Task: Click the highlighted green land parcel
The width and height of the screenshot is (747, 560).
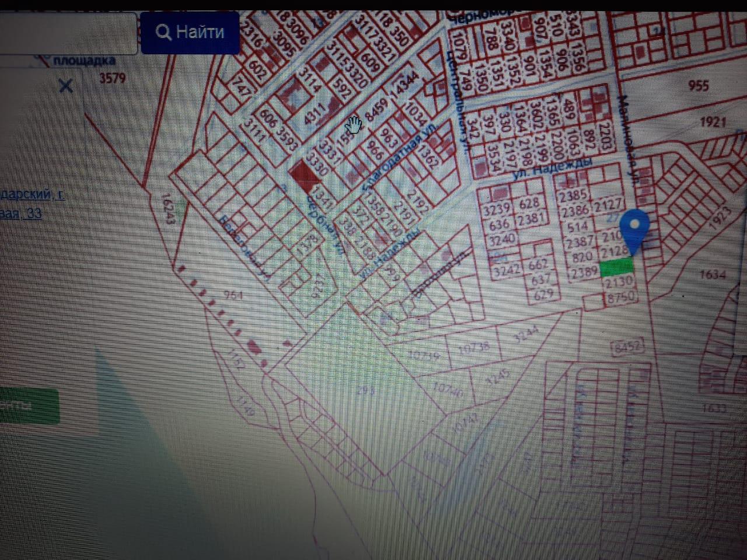Action: click(617, 268)
